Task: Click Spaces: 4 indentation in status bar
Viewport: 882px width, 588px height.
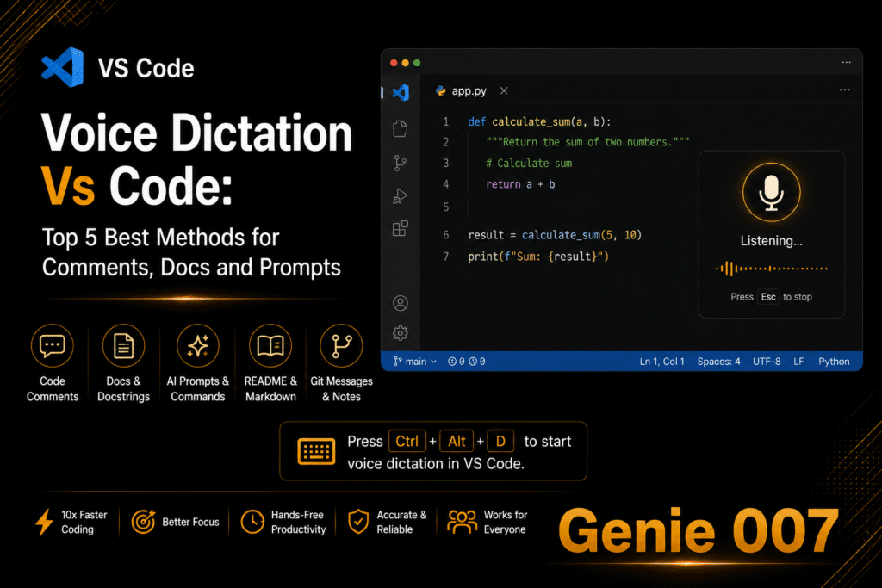Action: (x=719, y=362)
